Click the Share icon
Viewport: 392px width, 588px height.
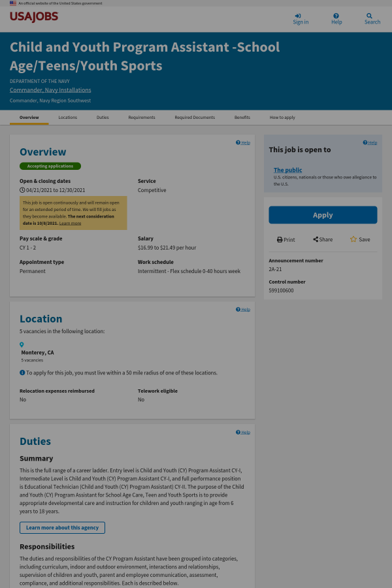316,239
